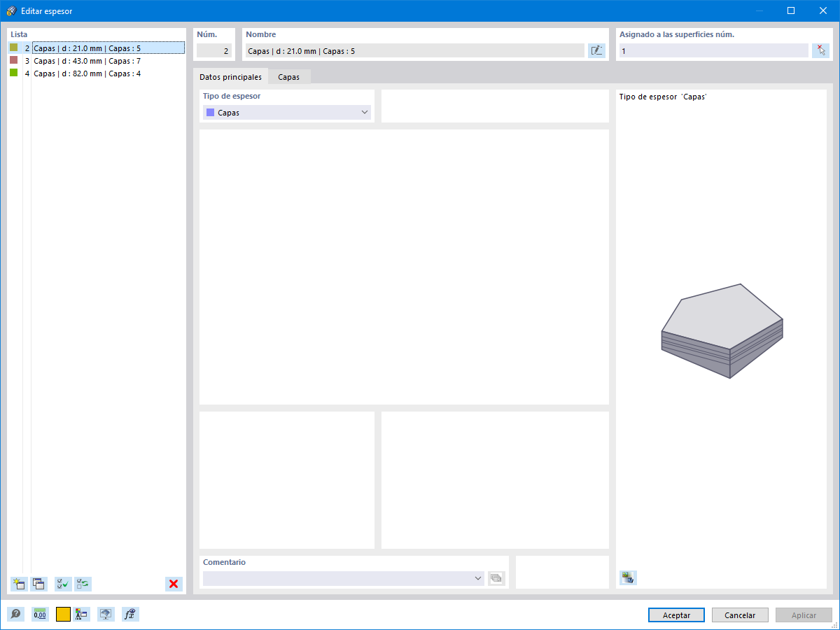Image resolution: width=840 pixels, height=630 pixels.
Task: Open the Tipo de espesor dropdown
Action: (287, 112)
